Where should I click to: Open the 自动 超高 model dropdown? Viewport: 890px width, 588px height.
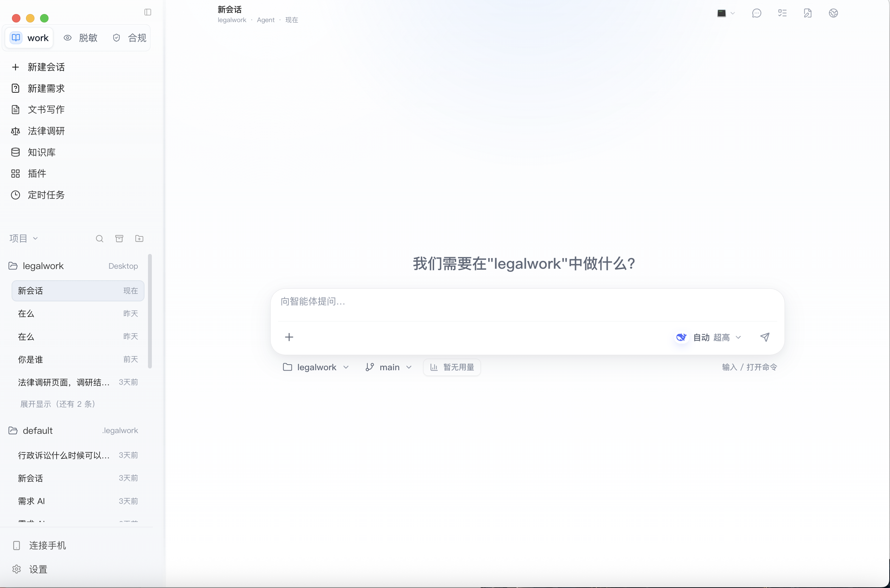[717, 337]
